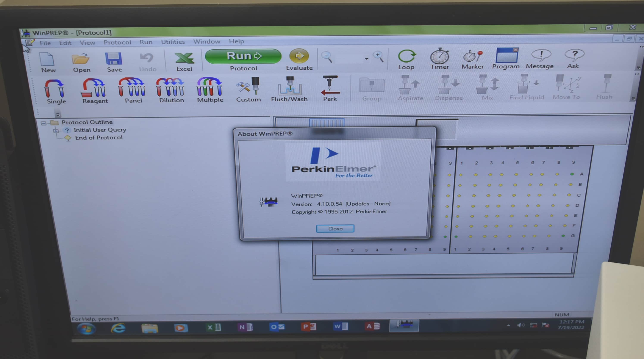Click the volume speaker tray icon
Viewport: 644px width, 359px height.
pos(521,325)
